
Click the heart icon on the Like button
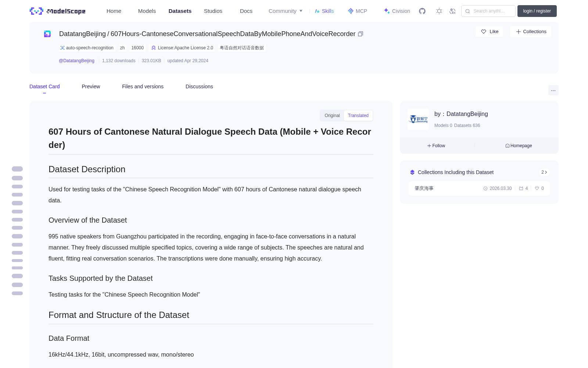pos(484,32)
